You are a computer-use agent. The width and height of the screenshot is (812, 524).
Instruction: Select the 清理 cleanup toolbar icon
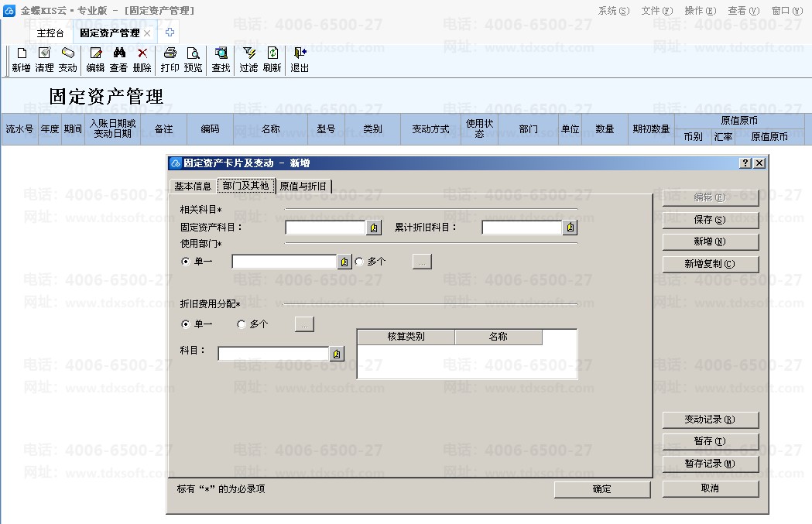pos(45,53)
